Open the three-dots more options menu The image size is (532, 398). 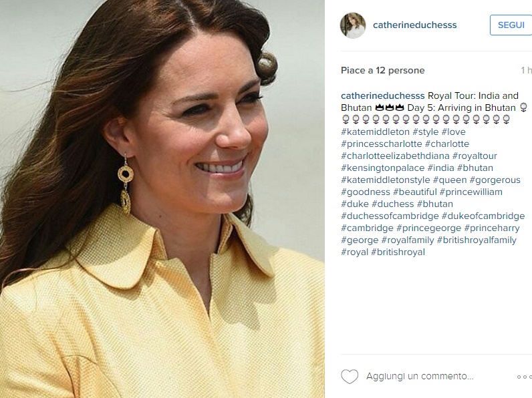coord(524,377)
